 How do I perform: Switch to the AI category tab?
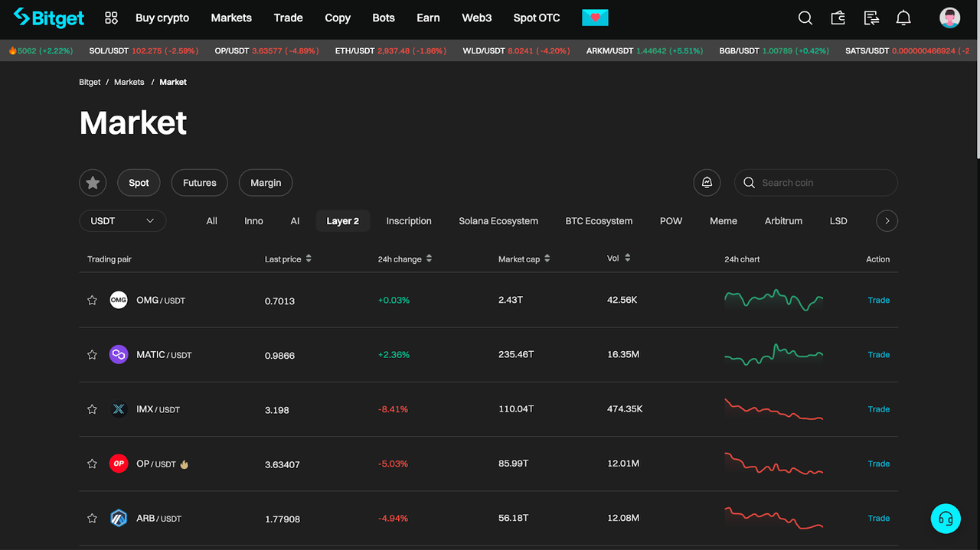[295, 221]
